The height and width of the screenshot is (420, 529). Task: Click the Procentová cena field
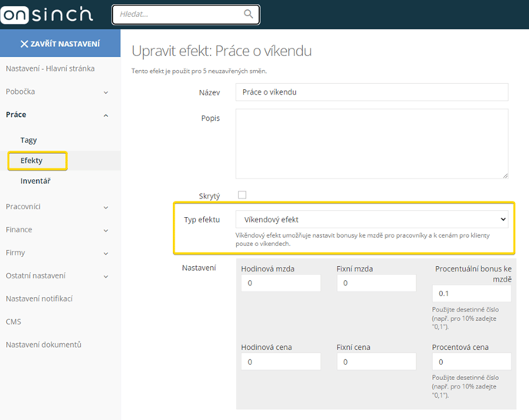pyautogui.click(x=471, y=362)
